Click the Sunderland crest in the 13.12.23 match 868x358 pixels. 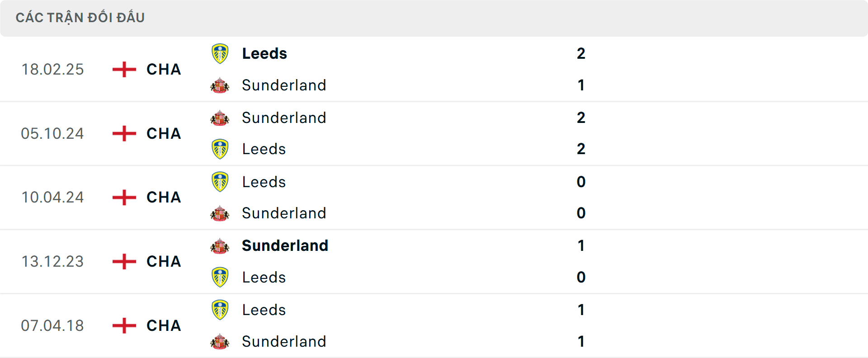coord(220,245)
